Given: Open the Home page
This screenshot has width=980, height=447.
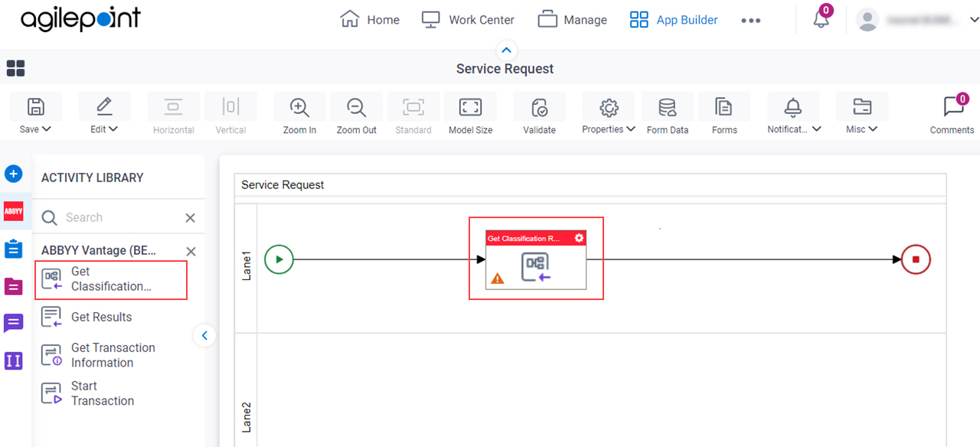Looking at the screenshot, I should click(x=370, y=20).
